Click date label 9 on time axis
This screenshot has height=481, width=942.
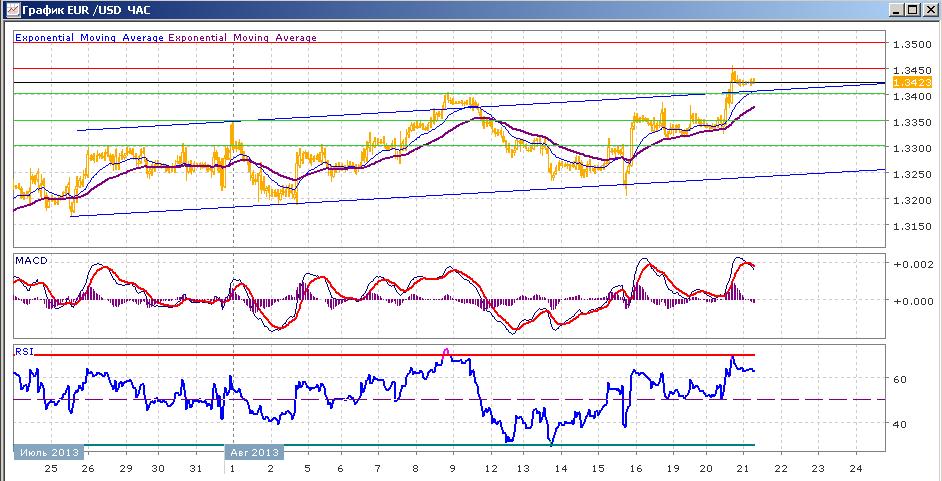(x=452, y=468)
